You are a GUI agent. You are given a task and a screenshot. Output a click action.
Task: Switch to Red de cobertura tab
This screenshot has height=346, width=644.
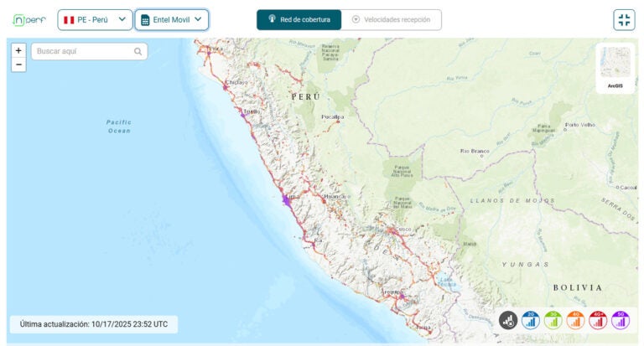point(299,19)
